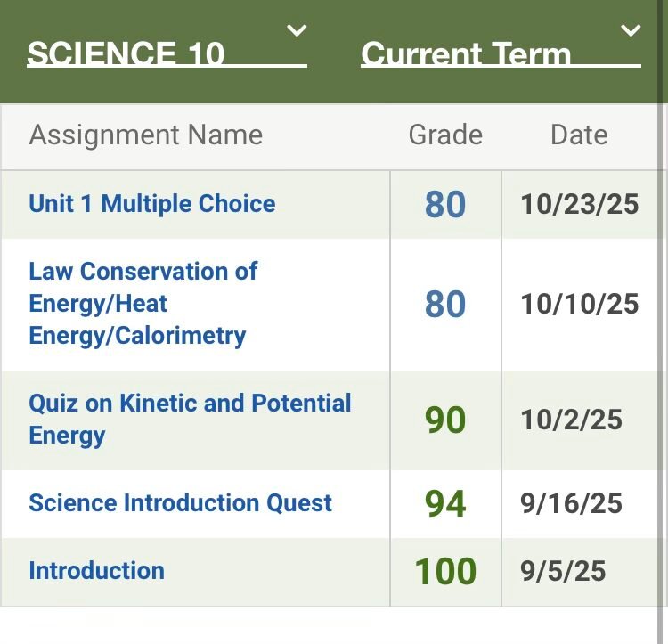The image size is (668, 644).
Task: Click the chevron next to SCIENCE 10
Action: 297,31
